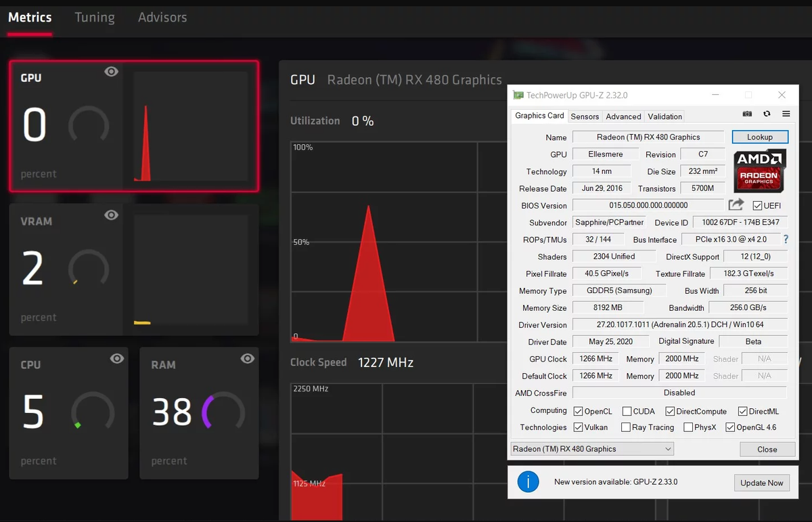The width and height of the screenshot is (812, 522).
Task: Click the BIOS Version field
Action: coord(648,205)
